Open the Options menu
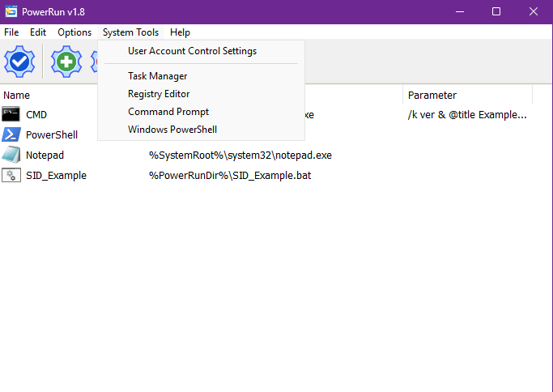553x392 pixels. point(74,32)
